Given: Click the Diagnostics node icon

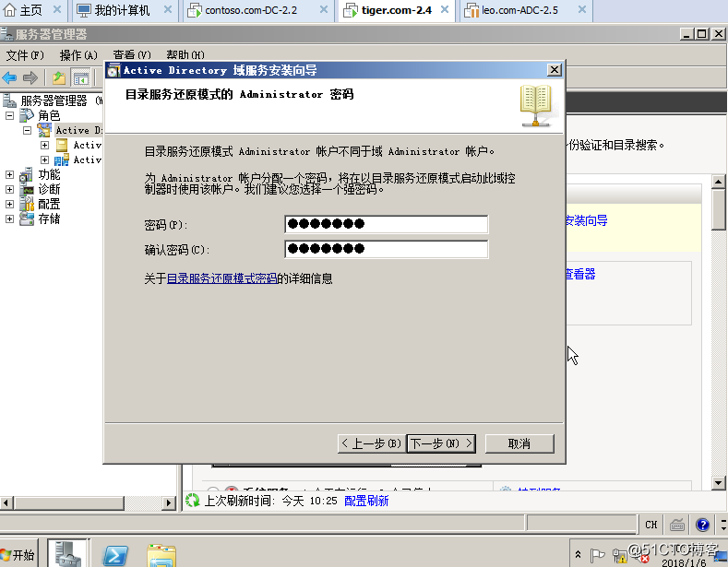Looking at the screenshot, I should pyautogui.click(x=27, y=189).
